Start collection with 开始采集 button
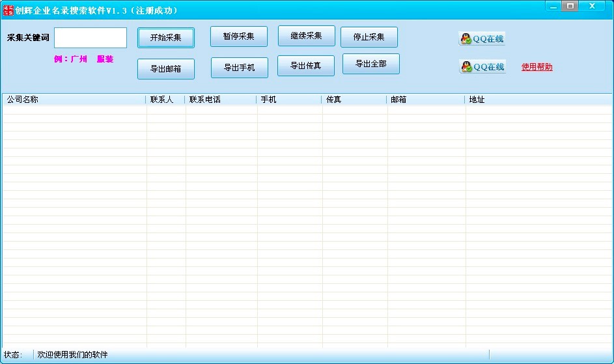The image size is (614, 364). click(165, 38)
